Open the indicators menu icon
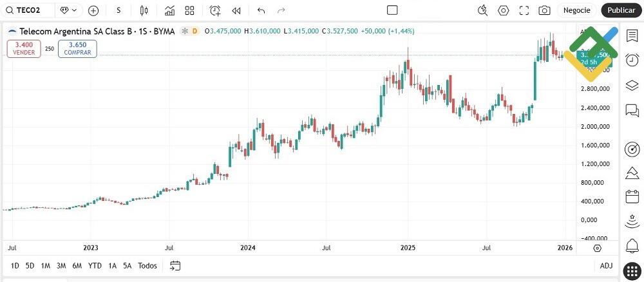This screenshot has height=282, width=644. coord(169,11)
